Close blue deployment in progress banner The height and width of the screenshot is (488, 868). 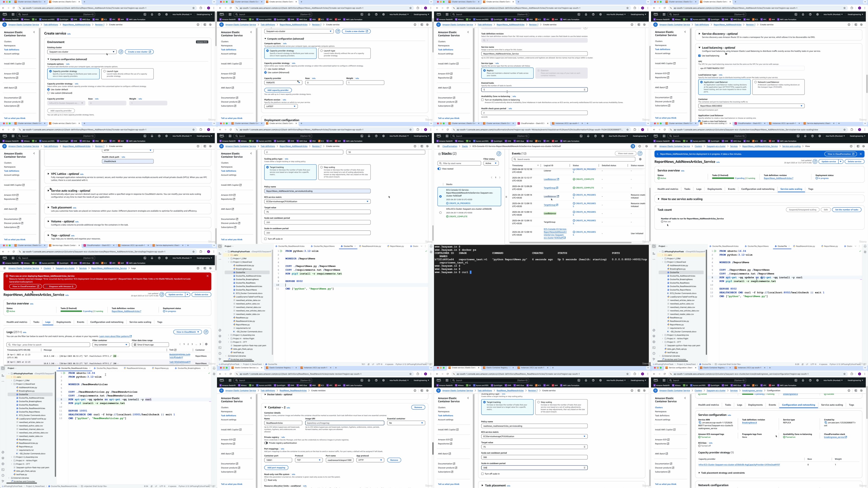861,154
